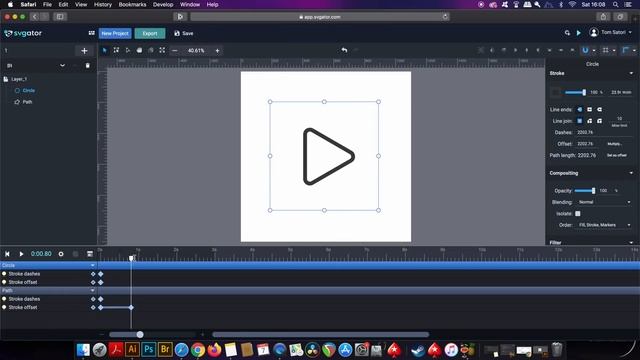
Task: Add keyframe for Path Stroke offset
Action: (93, 307)
